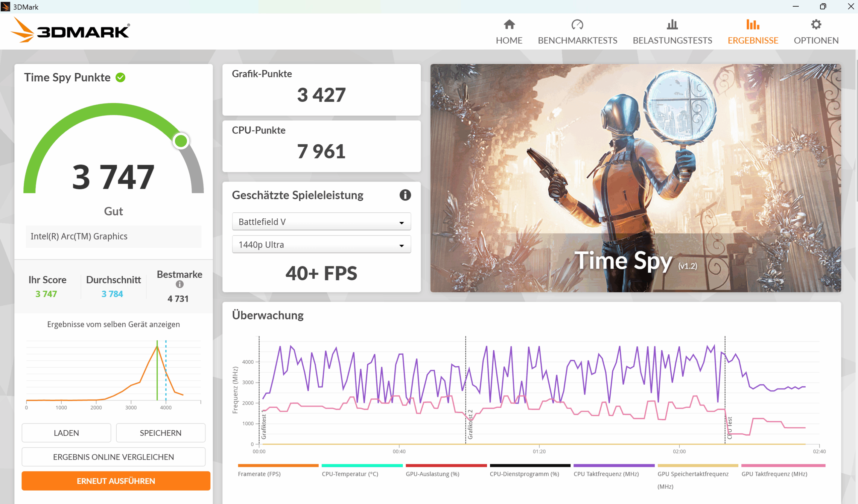Screen dimensions: 858x504
Task: Click the 3DMark logo
Action: click(70, 30)
